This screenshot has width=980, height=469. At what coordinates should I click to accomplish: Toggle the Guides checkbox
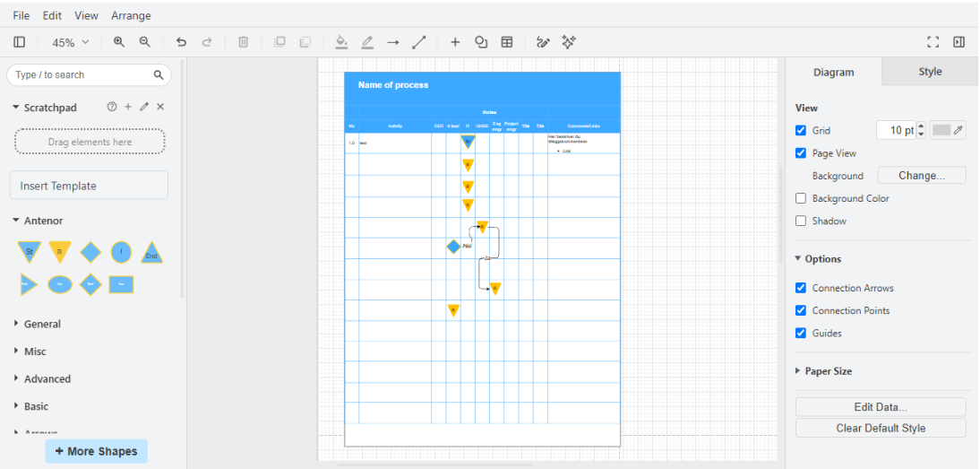[801, 334]
